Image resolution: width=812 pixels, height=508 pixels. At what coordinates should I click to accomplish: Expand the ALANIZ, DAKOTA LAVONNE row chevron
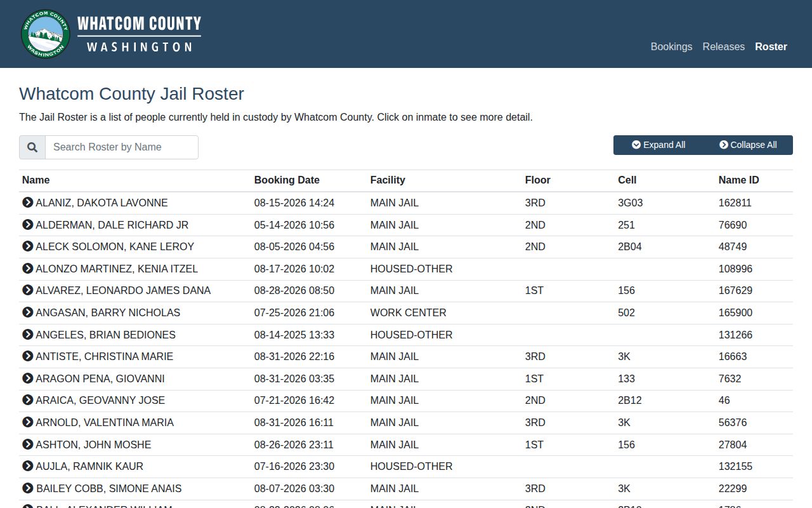pyautogui.click(x=27, y=203)
